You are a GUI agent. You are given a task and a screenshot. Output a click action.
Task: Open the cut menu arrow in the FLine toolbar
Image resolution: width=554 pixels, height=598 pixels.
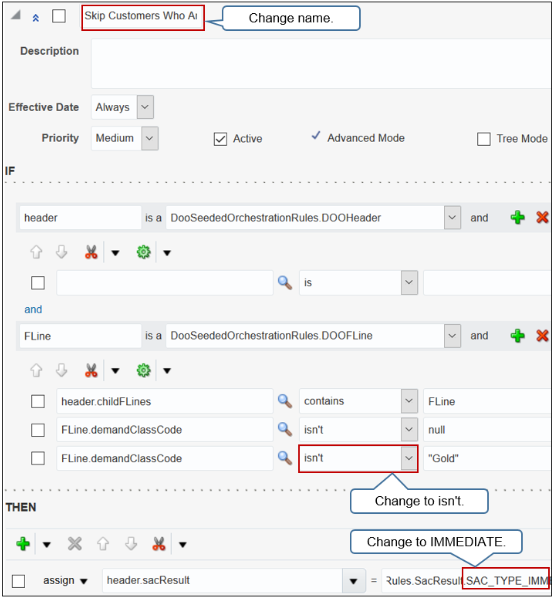(115, 371)
